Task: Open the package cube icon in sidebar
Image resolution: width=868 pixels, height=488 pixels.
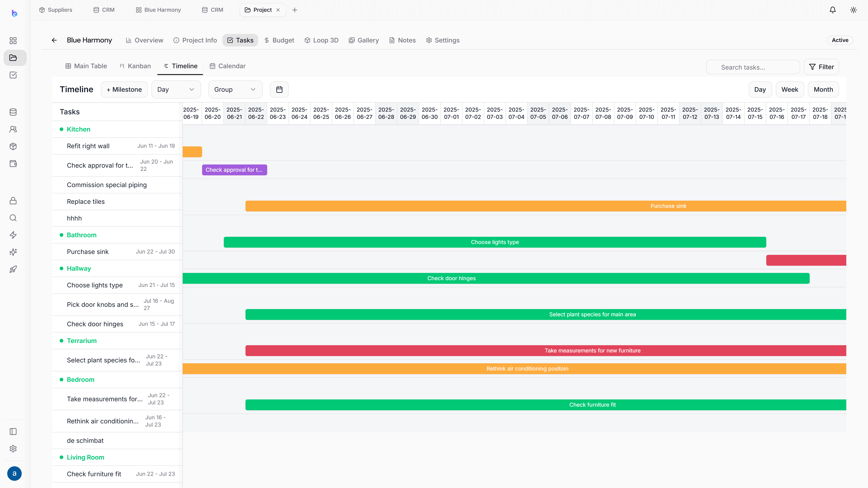Action: click(13, 146)
